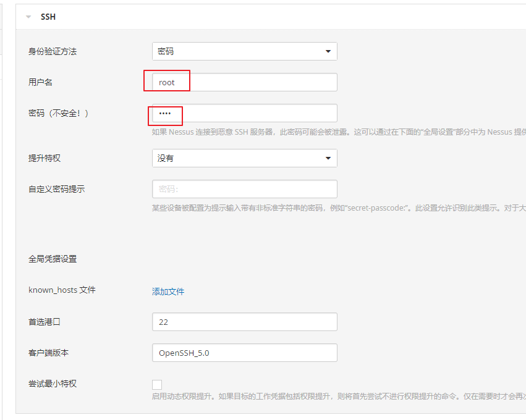Click the 自定义密码提示 input box
Viewport: 526px width, 420px height.
point(244,189)
